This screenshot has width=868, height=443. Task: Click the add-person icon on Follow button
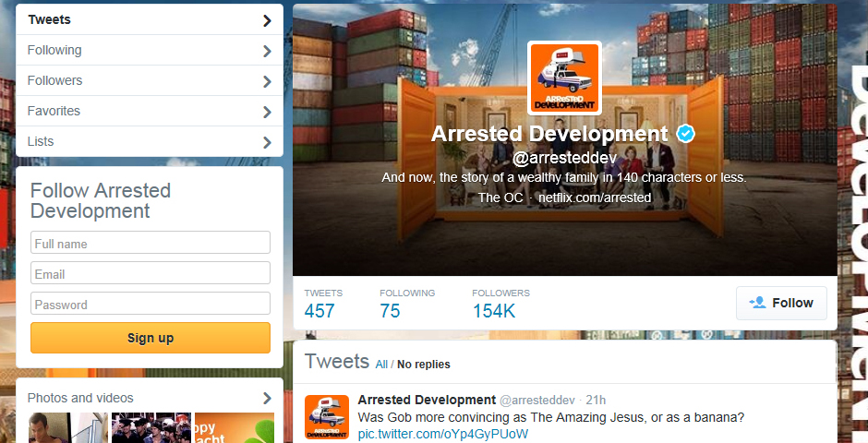coord(757,303)
